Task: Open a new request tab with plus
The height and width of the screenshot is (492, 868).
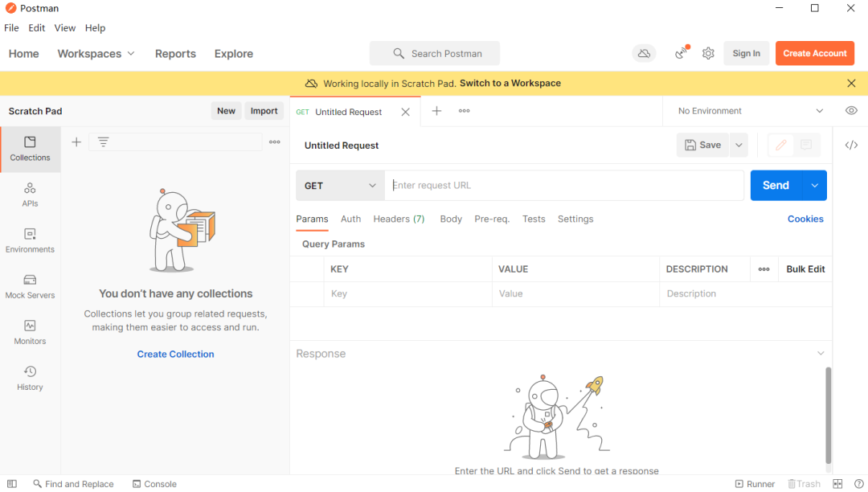Action: pos(436,111)
